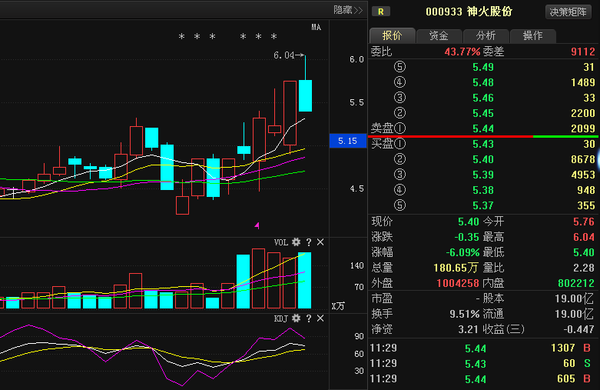Open VOL indicator settings gear

pos(296,242)
